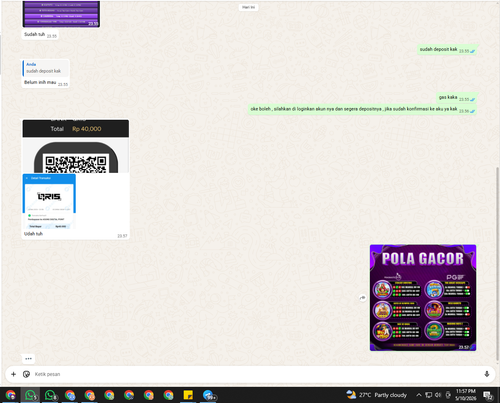Viewport: 500px width, 403px height.
Task: Open the clock showing 11:57 PM
Action: tap(466, 395)
